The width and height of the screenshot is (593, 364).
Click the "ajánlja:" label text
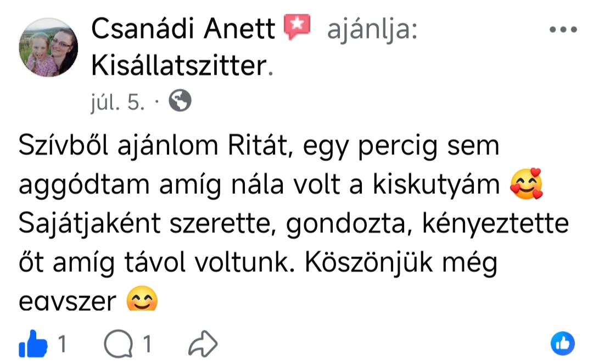(372, 29)
